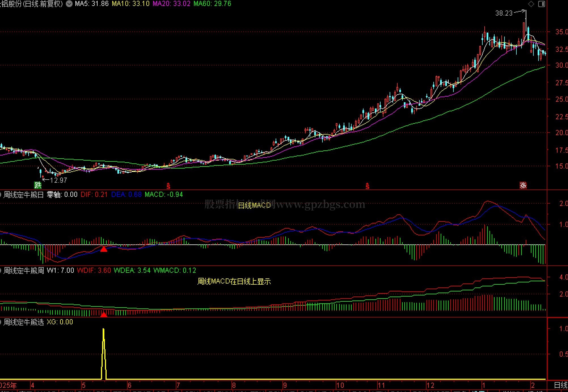Screen dimensions: 568x392
Task: Click the green 跌 marker
Action: tap(38, 185)
